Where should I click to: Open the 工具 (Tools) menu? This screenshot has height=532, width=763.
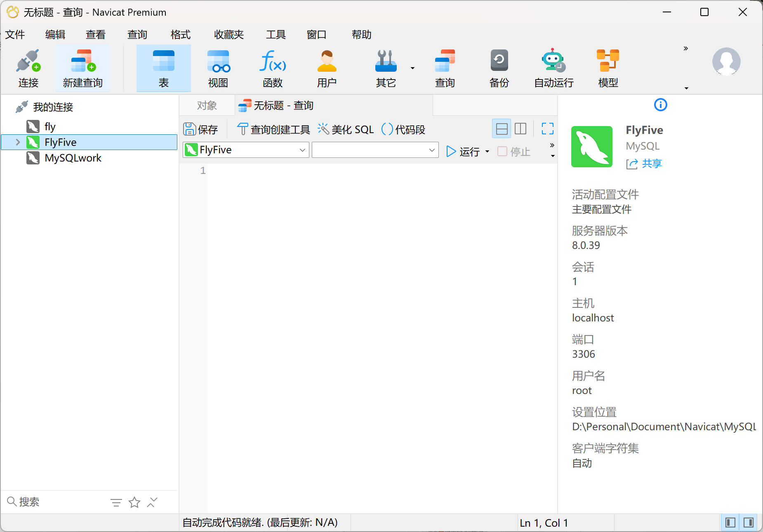pyautogui.click(x=276, y=35)
